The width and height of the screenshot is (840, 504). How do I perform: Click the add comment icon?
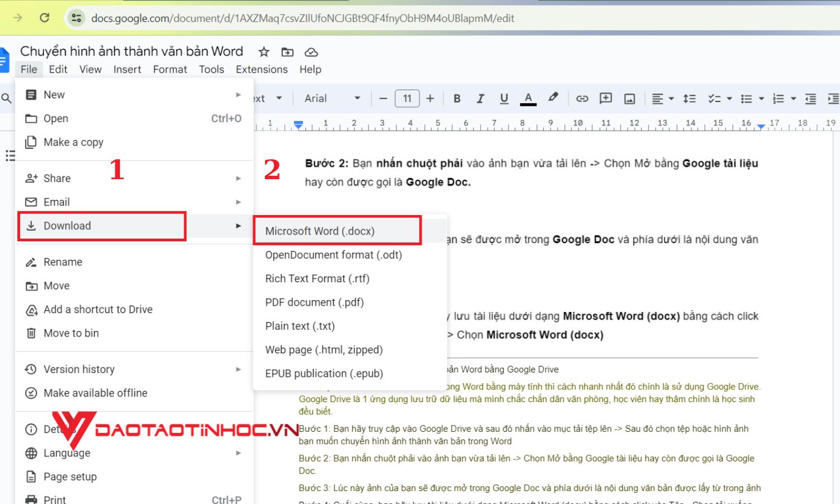[x=605, y=99]
